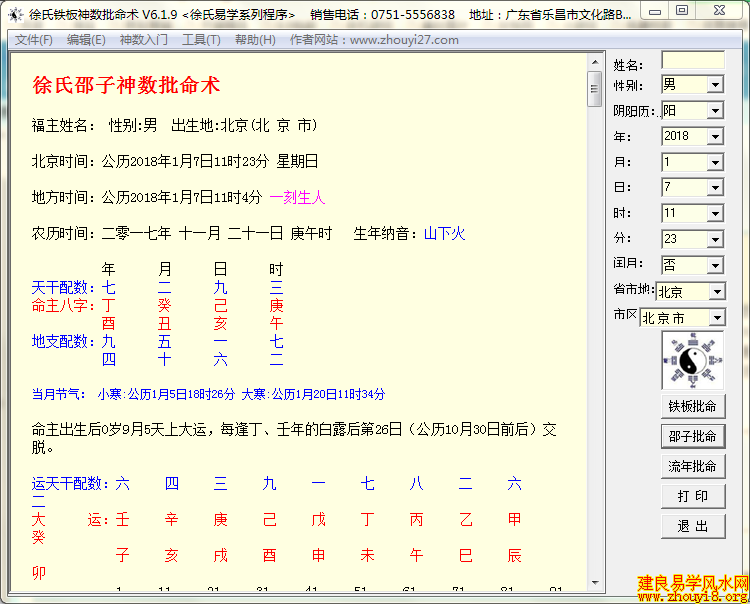This screenshot has width=750, height=604.
Task: Click the red month branch 丑
Action: [x=165, y=324]
